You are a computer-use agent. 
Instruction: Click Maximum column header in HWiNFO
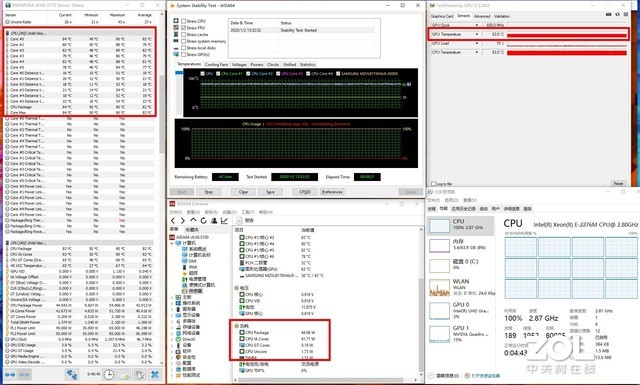(117, 15)
